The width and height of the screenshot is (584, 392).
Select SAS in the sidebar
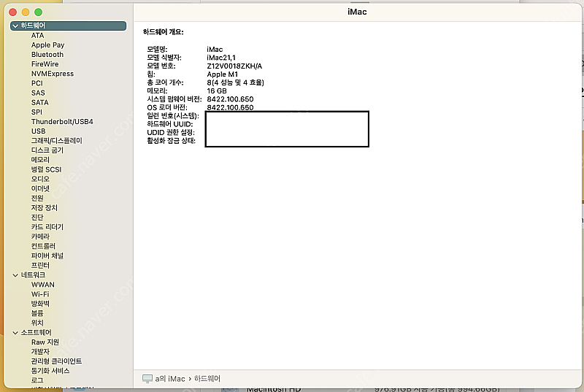tap(38, 93)
